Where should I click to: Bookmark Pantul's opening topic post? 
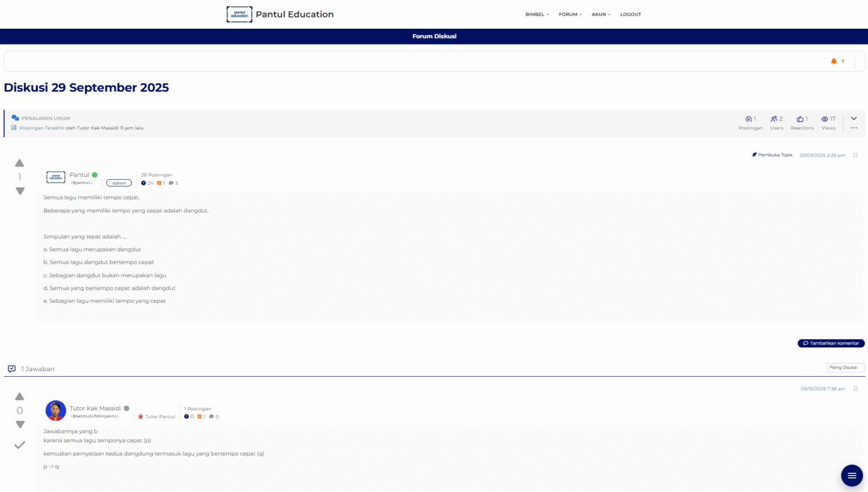tap(855, 155)
